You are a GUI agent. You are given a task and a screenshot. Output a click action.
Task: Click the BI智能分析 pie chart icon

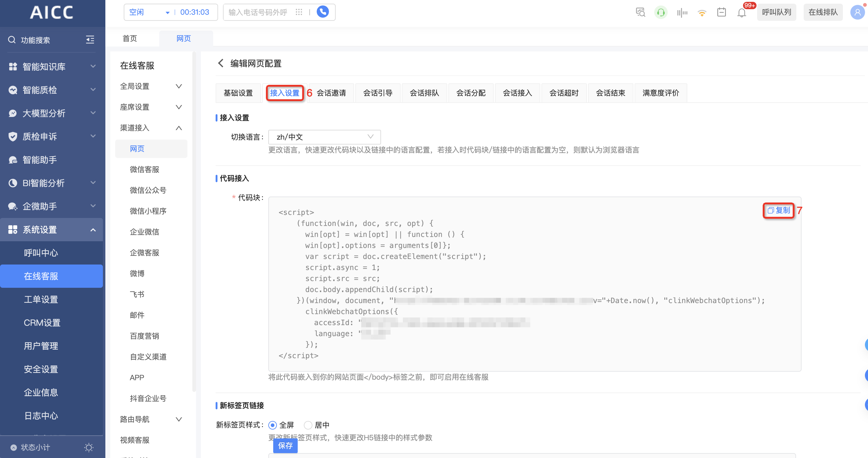click(x=13, y=183)
